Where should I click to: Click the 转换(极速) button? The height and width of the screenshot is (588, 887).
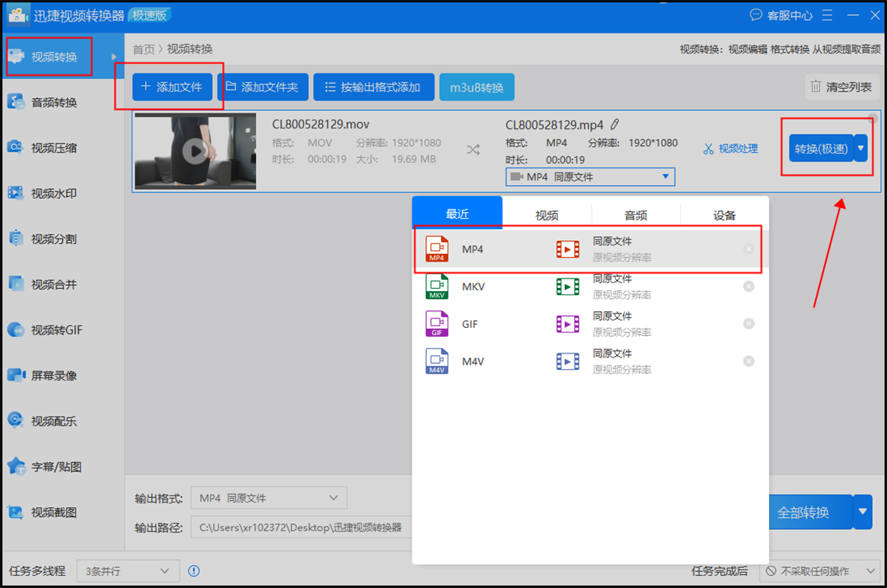[x=821, y=149]
